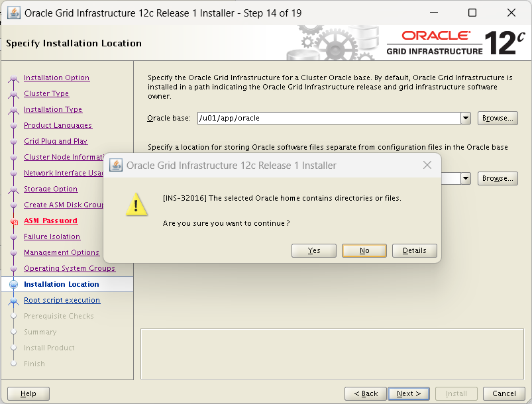
Task: Click the greyed-out Install button
Action: [456, 393]
